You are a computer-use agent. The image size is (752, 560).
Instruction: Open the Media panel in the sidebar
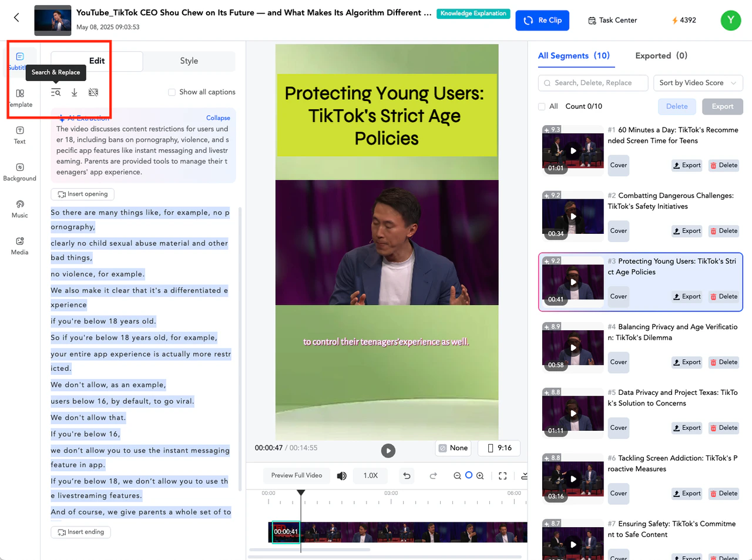20,246
